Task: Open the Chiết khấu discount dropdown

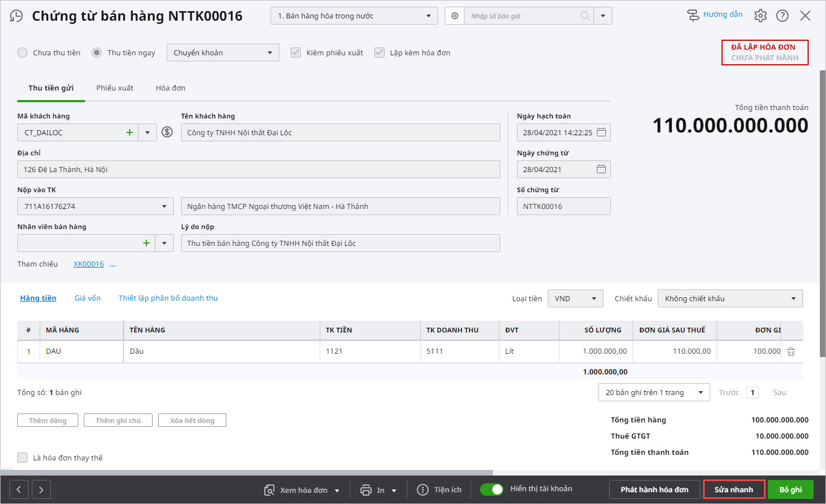Action: (x=730, y=298)
